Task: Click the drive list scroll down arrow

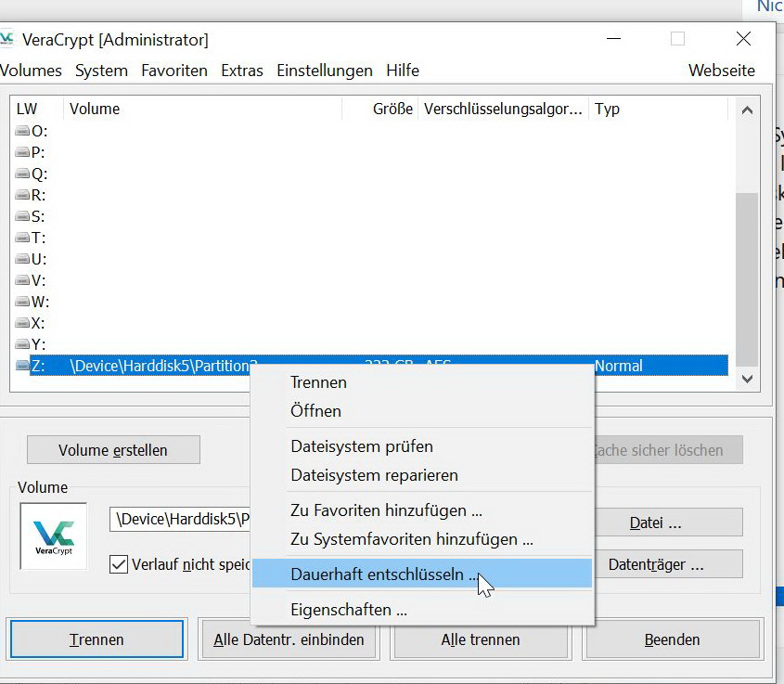Action: pyautogui.click(x=747, y=379)
